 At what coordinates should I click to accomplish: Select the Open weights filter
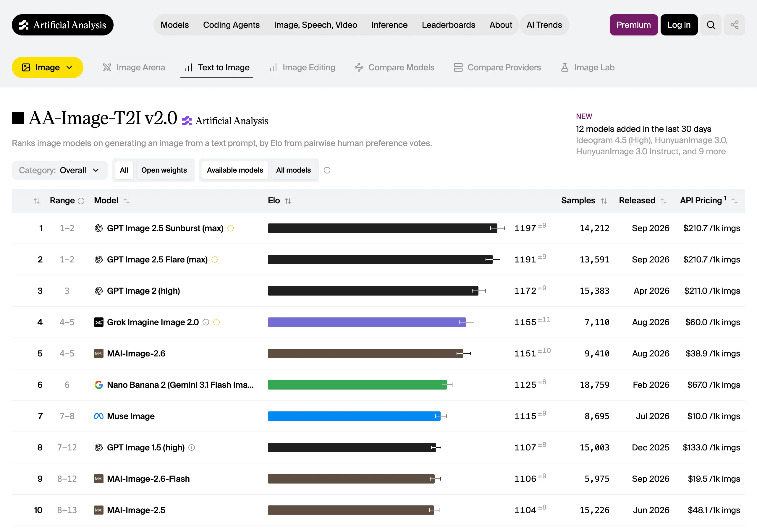(164, 170)
